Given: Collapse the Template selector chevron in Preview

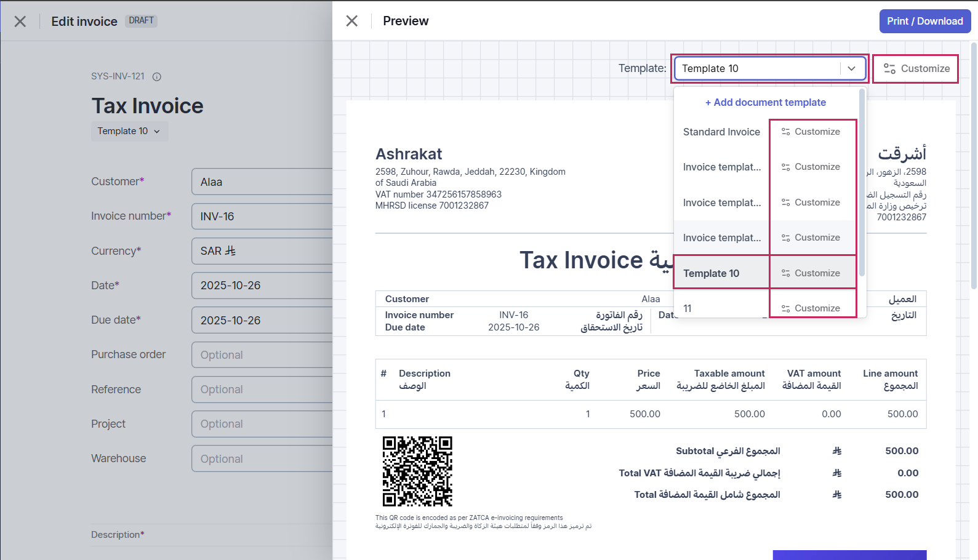Looking at the screenshot, I should tap(852, 68).
